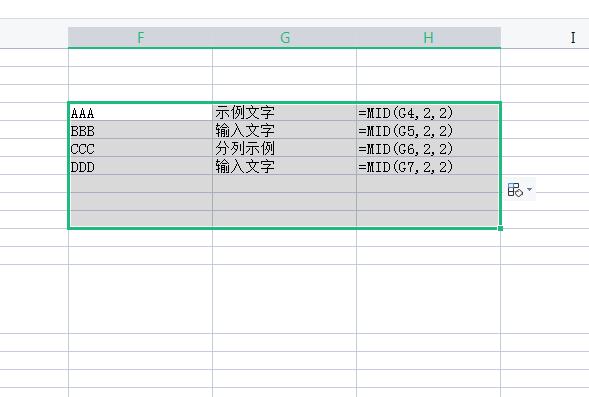Image resolution: width=589 pixels, height=397 pixels.
Task: Select column G header
Action: tap(285, 38)
